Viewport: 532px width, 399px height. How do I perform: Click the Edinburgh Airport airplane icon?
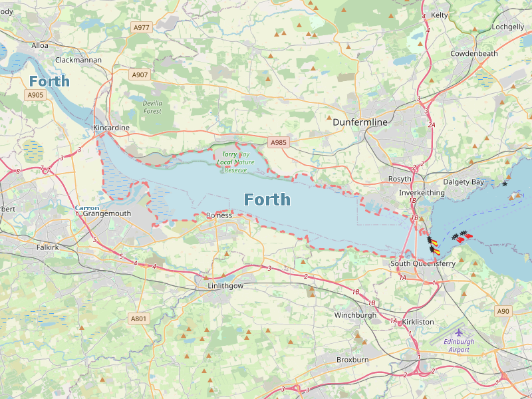click(x=459, y=332)
